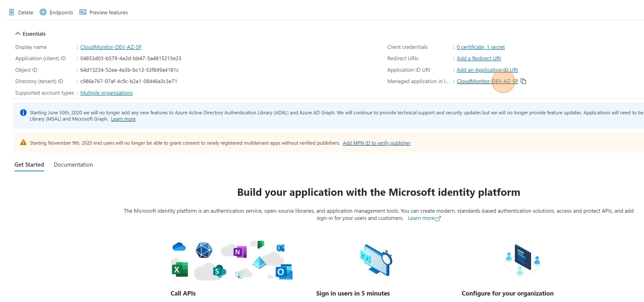Click the Object ID label
Viewport: 644px width, 302px height.
coord(26,70)
